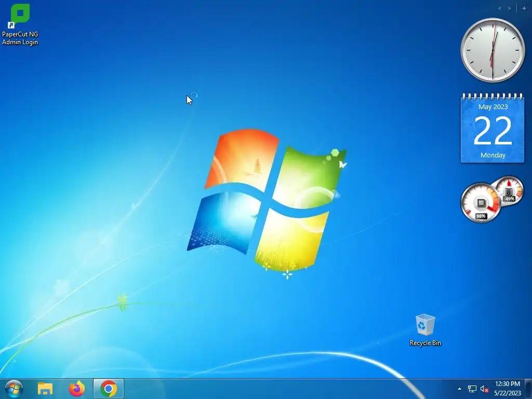Click the Monday label on calendar gadget
The image size is (532, 399).
[x=493, y=155]
